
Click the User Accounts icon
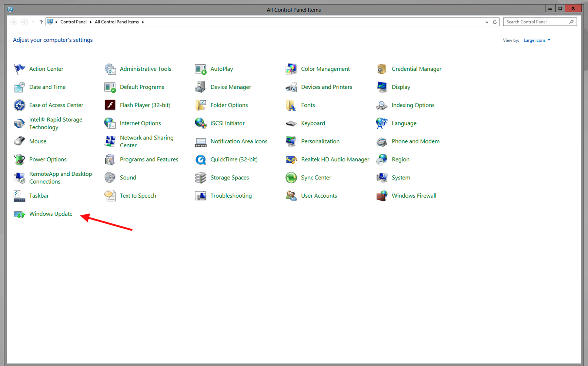[291, 196]
